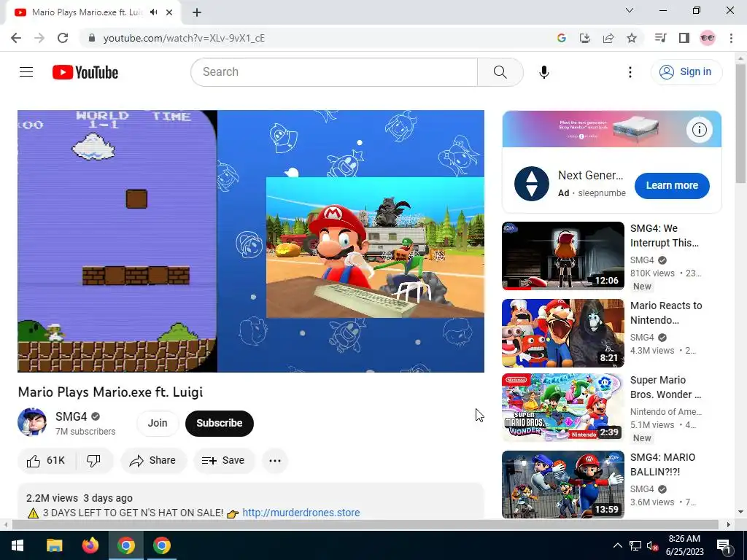The image size is (747, 560).
Task: Click the Sleep Number advertiser logo
Action: 532,184
